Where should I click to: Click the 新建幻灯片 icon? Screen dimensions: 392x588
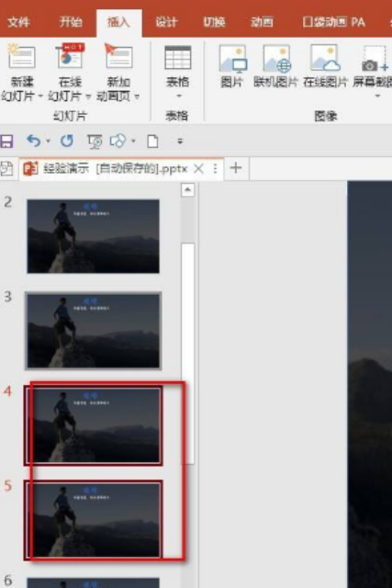(x=21, y=57)
